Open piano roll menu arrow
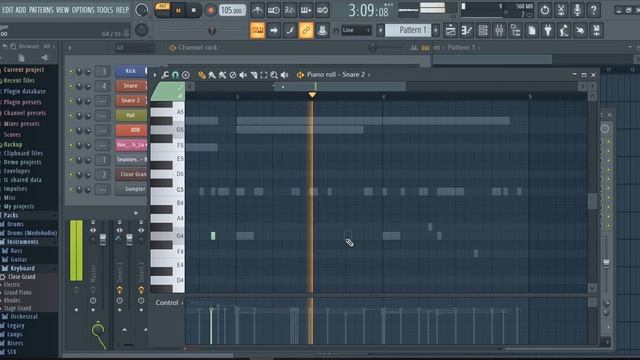Screen dimensions: 640x360 click(155, 75)
